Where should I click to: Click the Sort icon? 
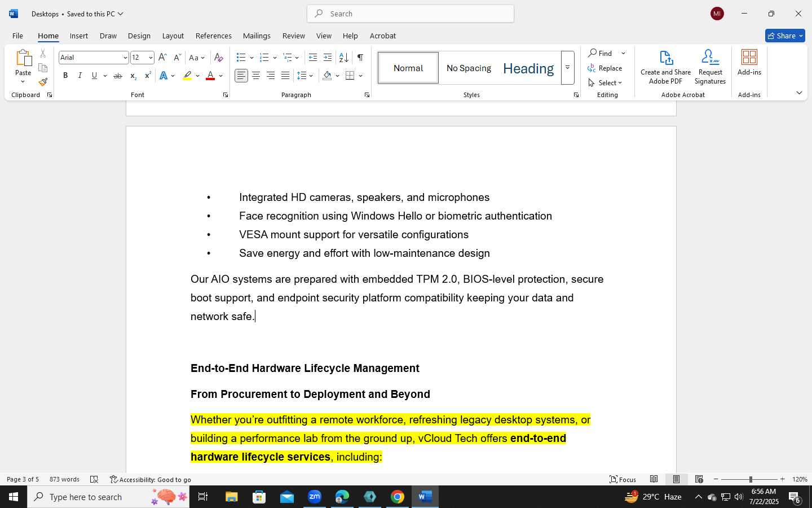pos(343,58)
